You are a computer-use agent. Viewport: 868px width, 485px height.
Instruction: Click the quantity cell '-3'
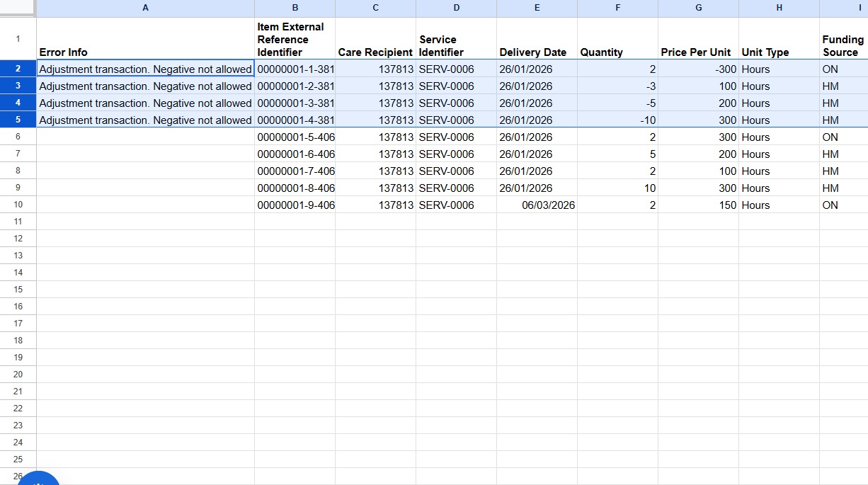pos(617,86)
